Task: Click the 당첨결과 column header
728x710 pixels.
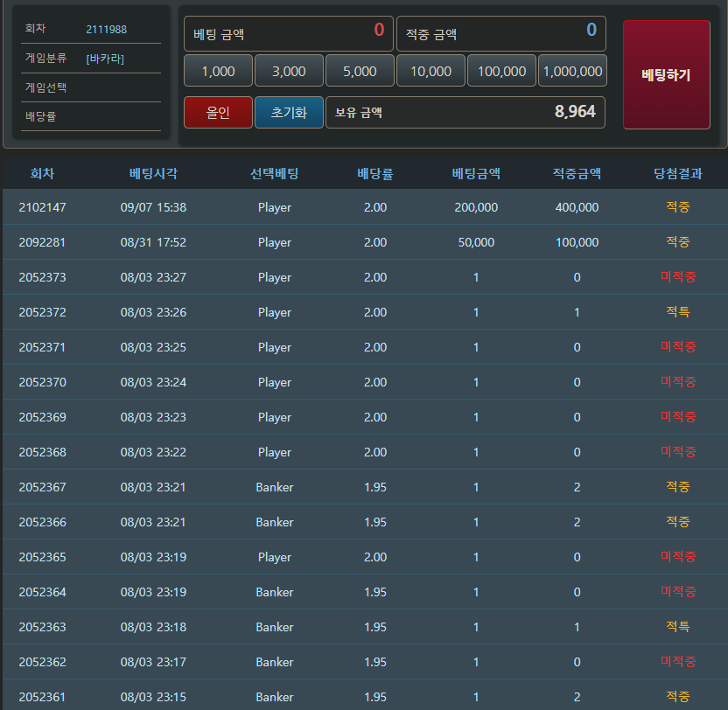Action: (x=678, y=173)
